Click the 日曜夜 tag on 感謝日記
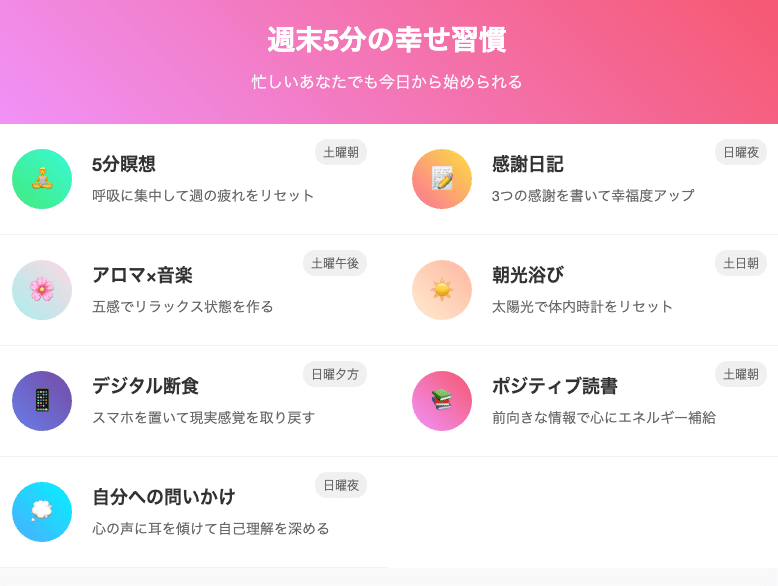Image resolution: width=778 pixels, height=586 pixels. coord(741,152)
